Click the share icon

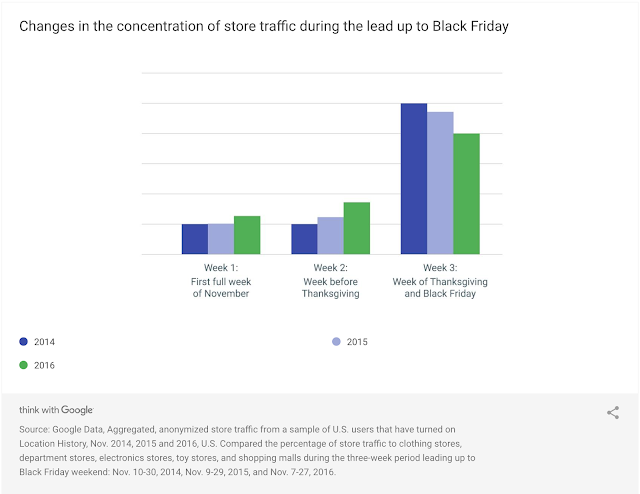tap(613, 412)
